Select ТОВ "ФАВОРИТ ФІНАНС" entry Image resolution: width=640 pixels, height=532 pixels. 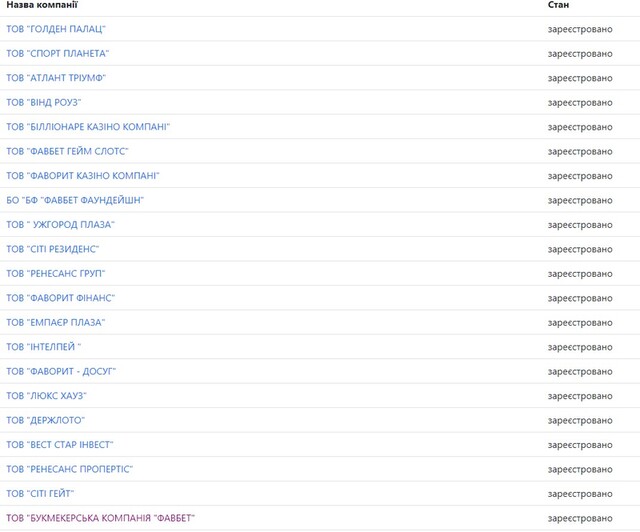coord(60,298)
